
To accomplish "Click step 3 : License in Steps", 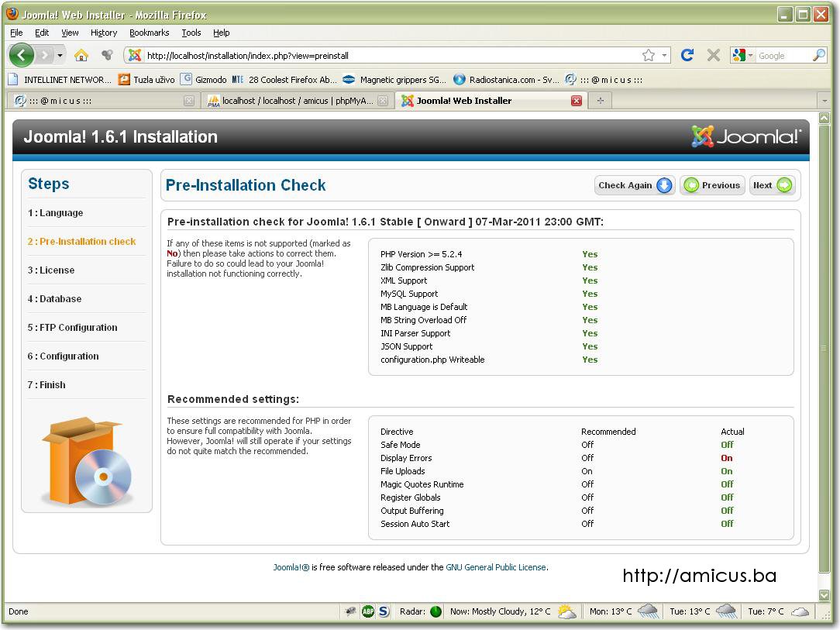I will click(51, 270).
